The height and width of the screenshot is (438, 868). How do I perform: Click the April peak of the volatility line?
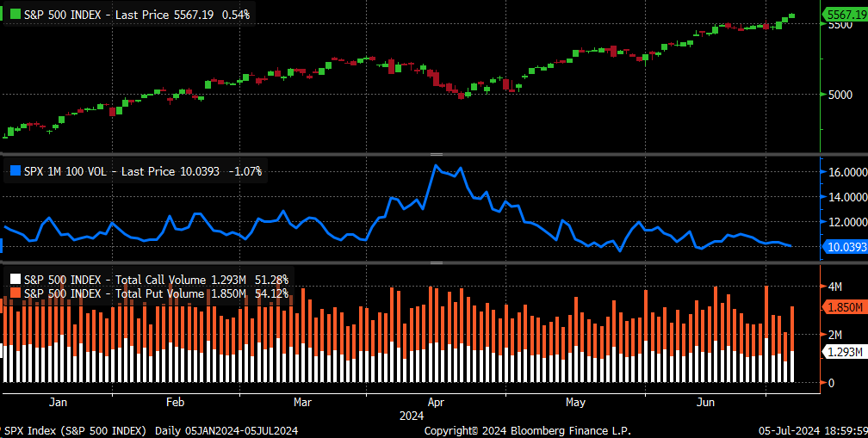[x=436, y=165]
